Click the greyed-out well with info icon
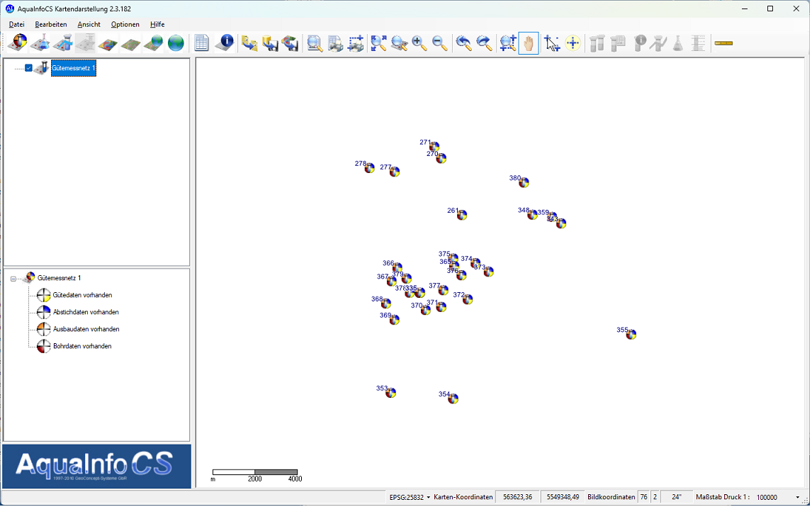 click(640, 43)
